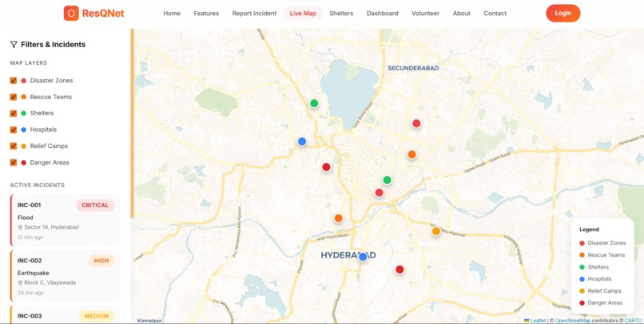Select the dark red danger marker southeast of Hyderabad label

click(x=400, y=270)
